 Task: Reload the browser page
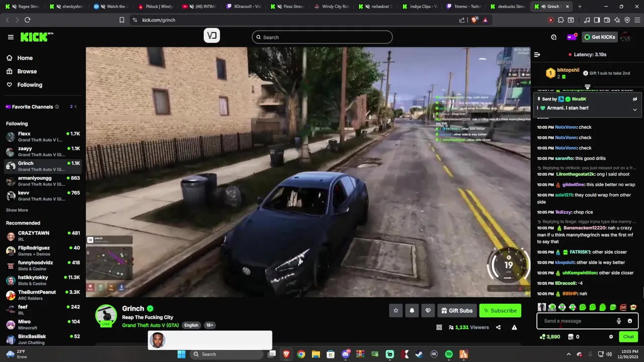click(27, 20)
